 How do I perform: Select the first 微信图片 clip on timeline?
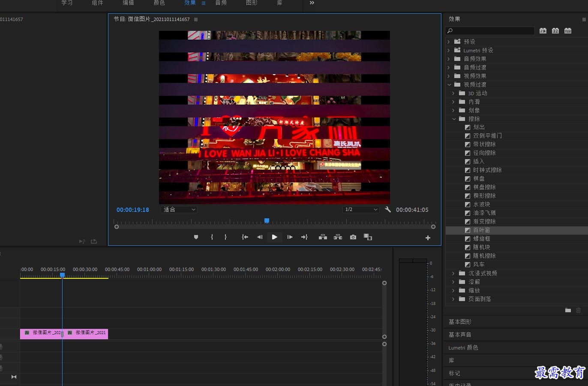pos(41,334)
